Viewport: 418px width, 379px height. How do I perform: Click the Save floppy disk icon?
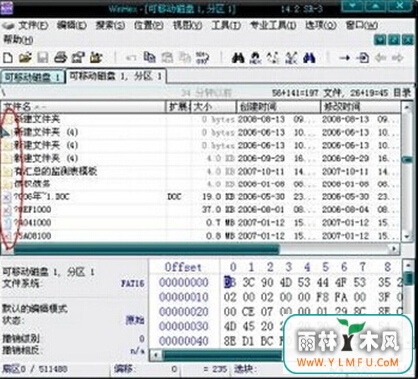[43, 58]
